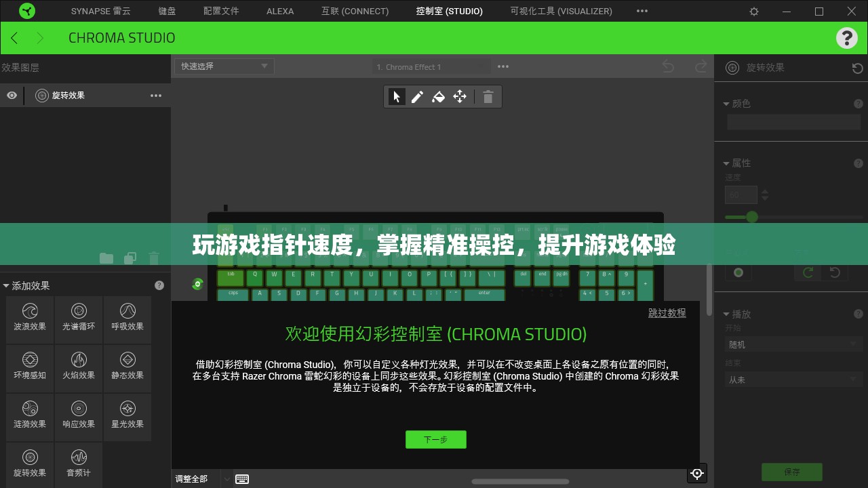Viewport: 868px width, 488px height.
Task: Go forward with the right arrow
Action: click(39, 38)
